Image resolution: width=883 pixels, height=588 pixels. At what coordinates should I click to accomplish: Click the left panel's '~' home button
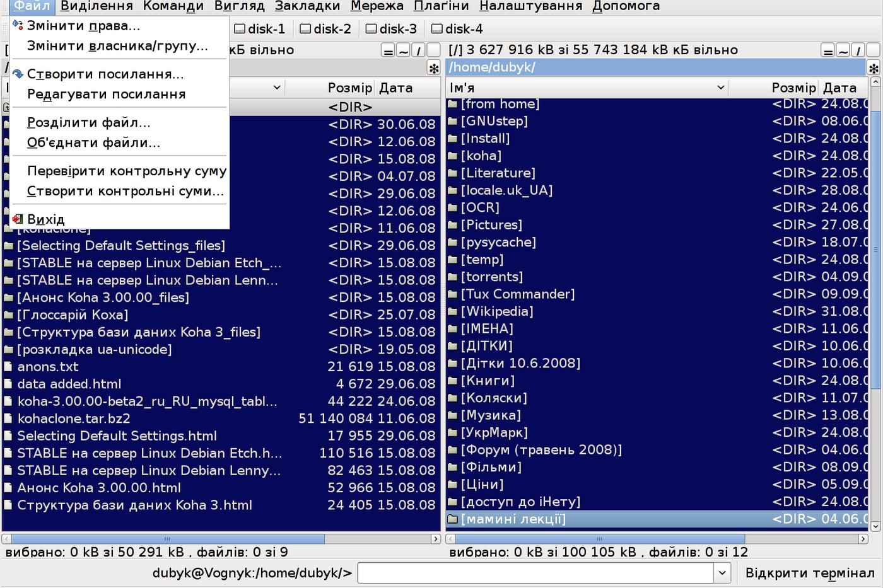click(404, 50)
